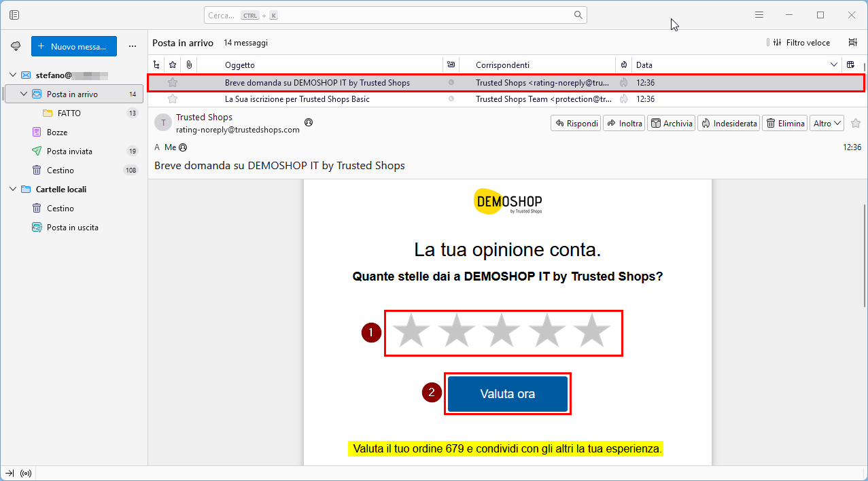The width and height of the screenshot is (868, 481).
Task: Click the message body vertical scrollbar
Action: click(x=864, y=255)
